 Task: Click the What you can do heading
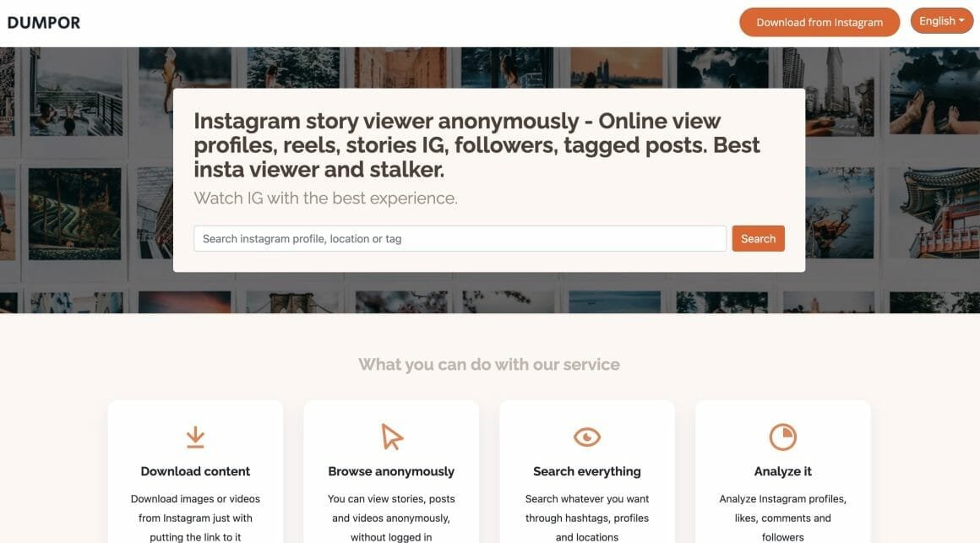pos(489,364)
